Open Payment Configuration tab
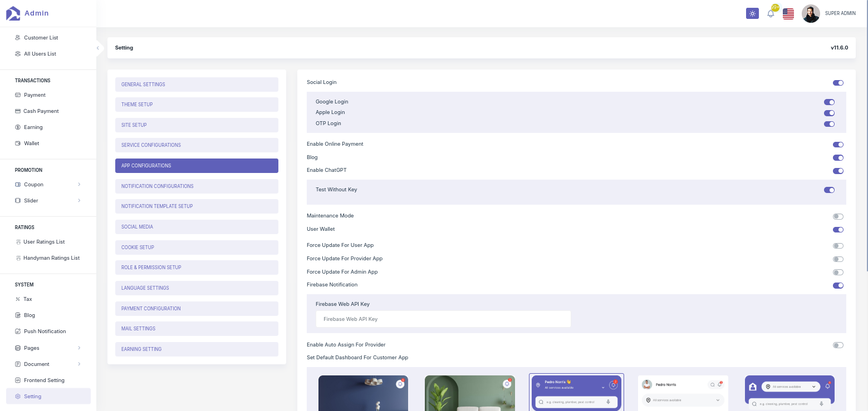This screenshot has width=868, height=411. [x=197, y=309]
